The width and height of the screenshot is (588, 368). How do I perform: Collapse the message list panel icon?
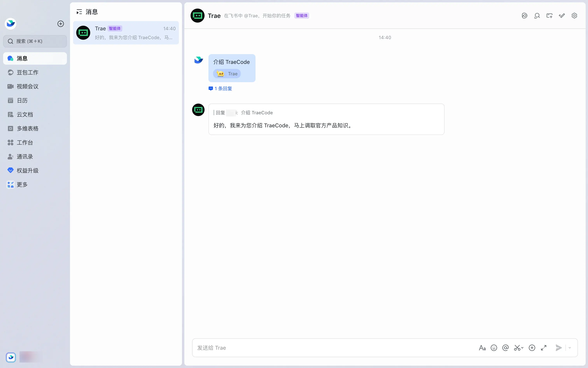pyautogui.click(x=79, y=12)
